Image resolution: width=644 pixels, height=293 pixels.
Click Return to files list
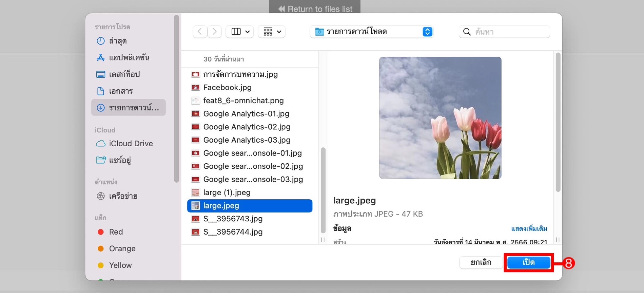(x=315, y=9)
